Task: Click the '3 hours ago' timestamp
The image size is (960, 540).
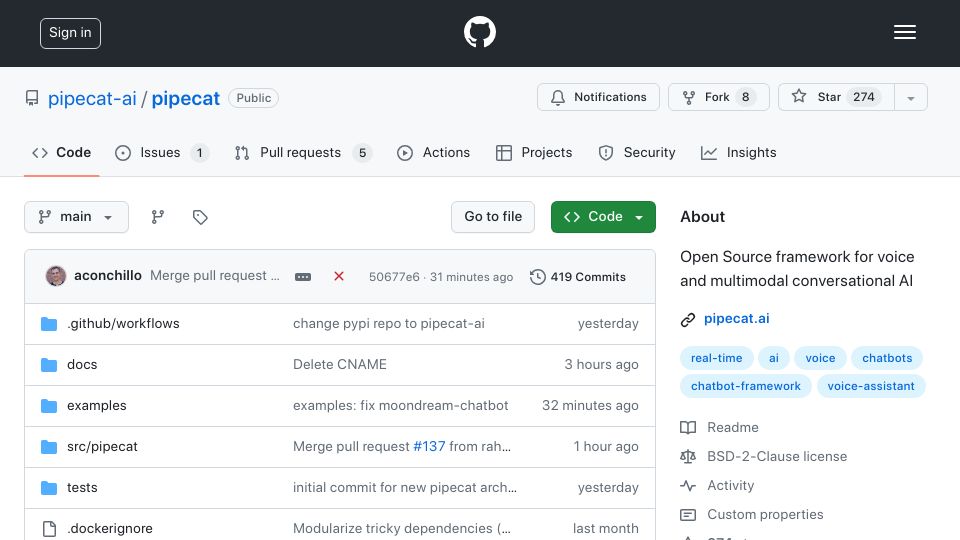Action: [601, 364]
